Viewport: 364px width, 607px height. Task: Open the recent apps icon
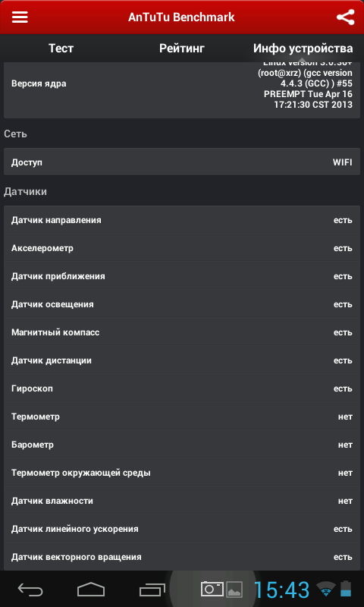pyautogui.click(x=152, y=590)
